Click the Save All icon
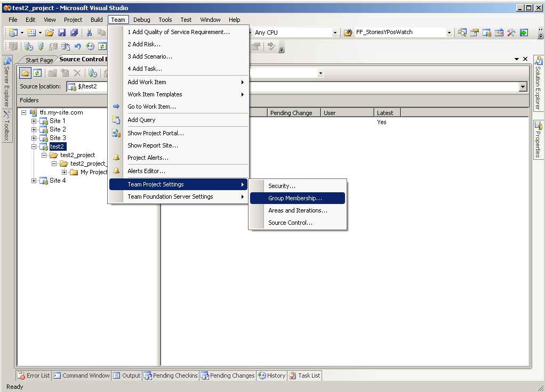Image resolution: width=545 pixels, height=392 pixels. (x=74, y=32)
